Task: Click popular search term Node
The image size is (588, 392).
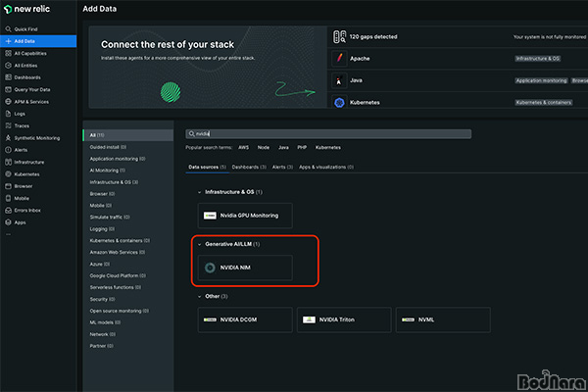Action: (264, 147)
